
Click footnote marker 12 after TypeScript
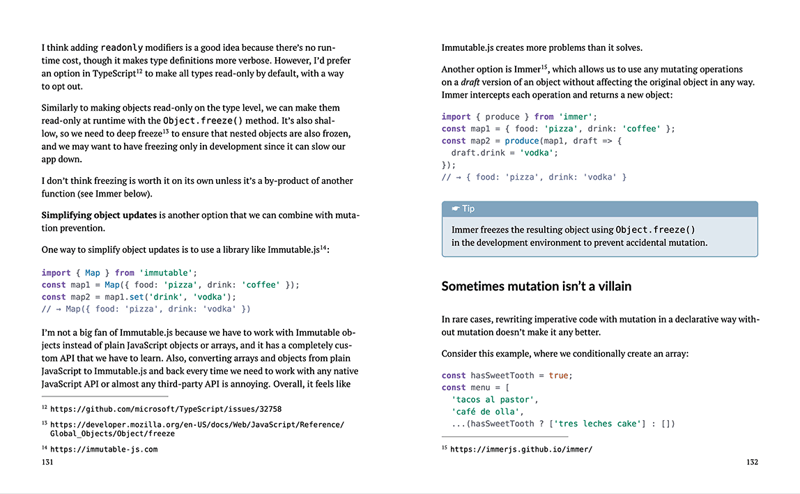[x=139, y=71]
